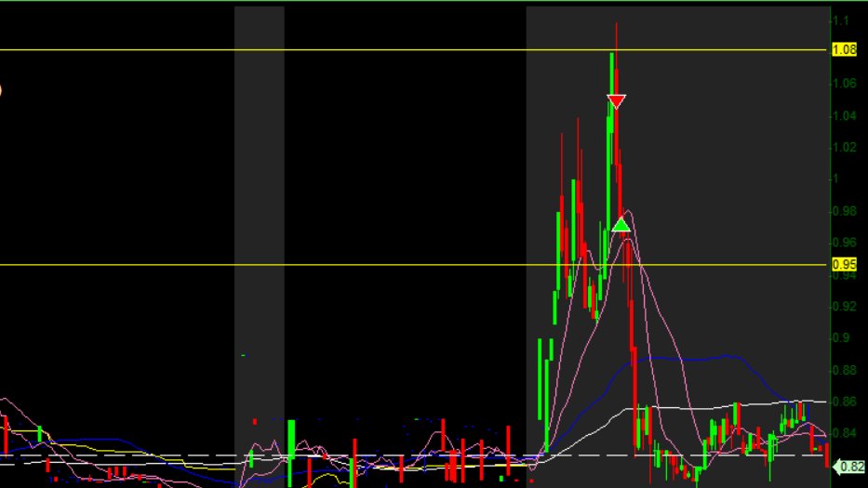Click the 1.04 price axis label
This screenshot has width=868, height=488.
coord(845,115)
